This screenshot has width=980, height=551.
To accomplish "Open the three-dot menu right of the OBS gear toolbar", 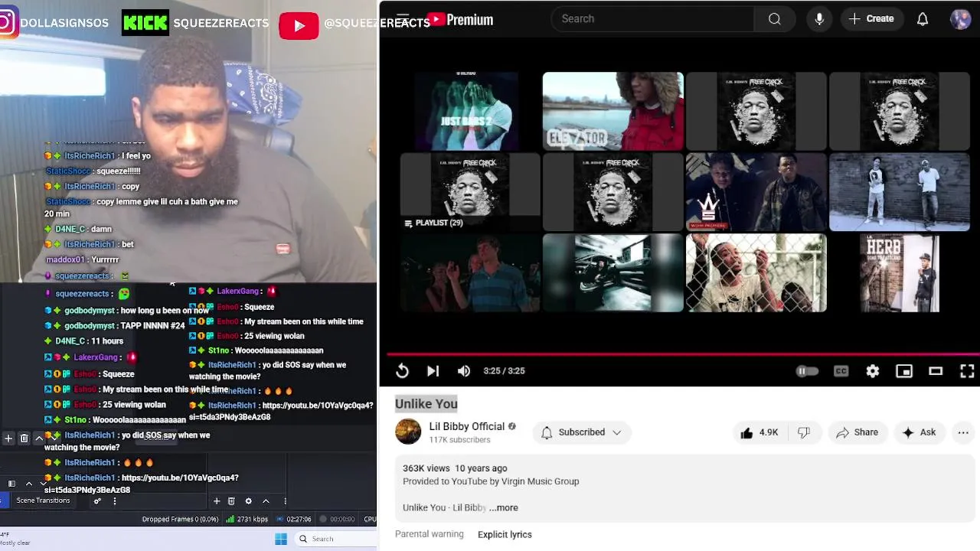I will tap(286, 501).
